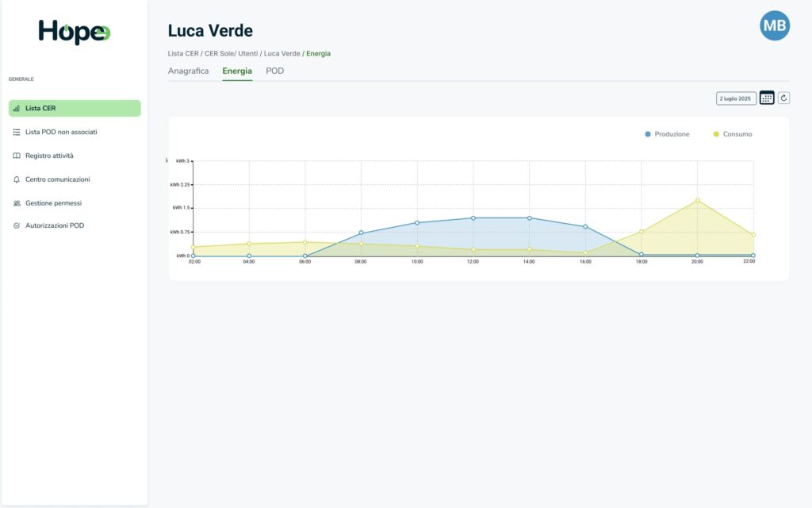Switch to the POD tab
This screenshot has width=812, height=508.
pyautogui.click(x=274, y=71)
